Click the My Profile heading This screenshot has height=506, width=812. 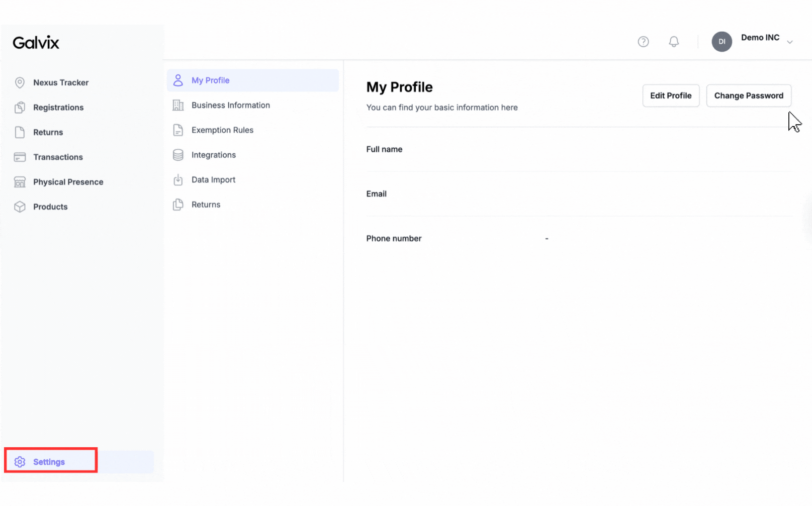(x=399, y=87)
